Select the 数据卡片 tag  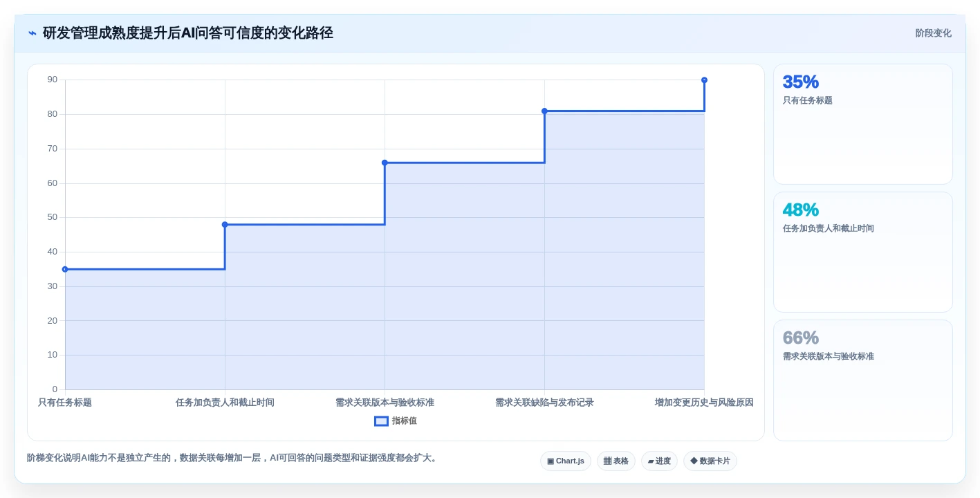[710, 461]
